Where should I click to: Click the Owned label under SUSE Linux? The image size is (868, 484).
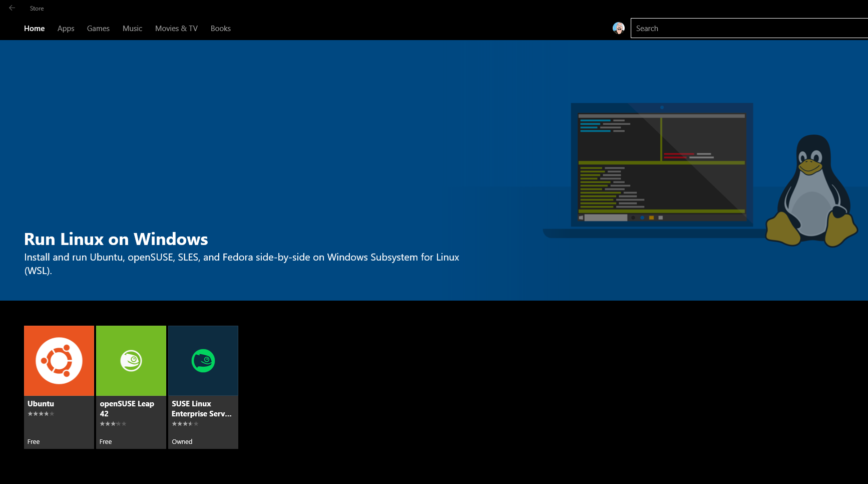182,441
